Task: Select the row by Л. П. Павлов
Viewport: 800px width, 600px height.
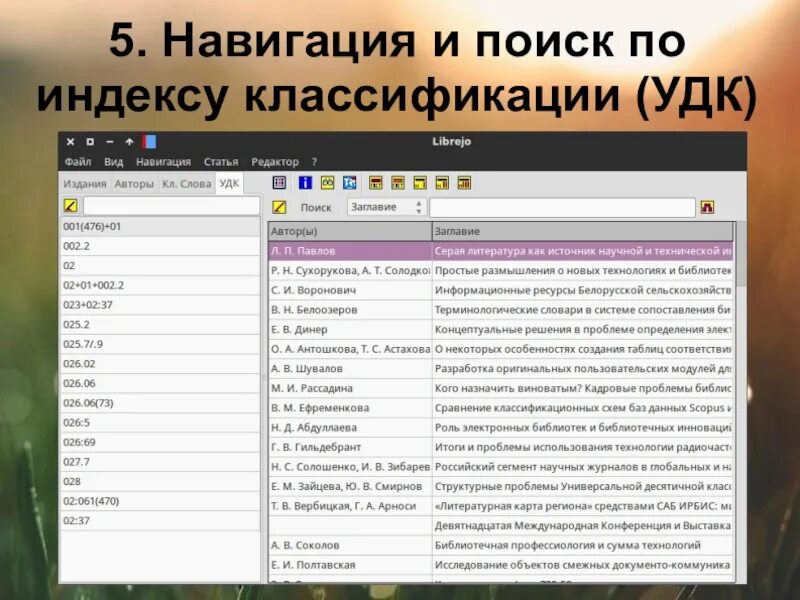Action: click(501, 251)
